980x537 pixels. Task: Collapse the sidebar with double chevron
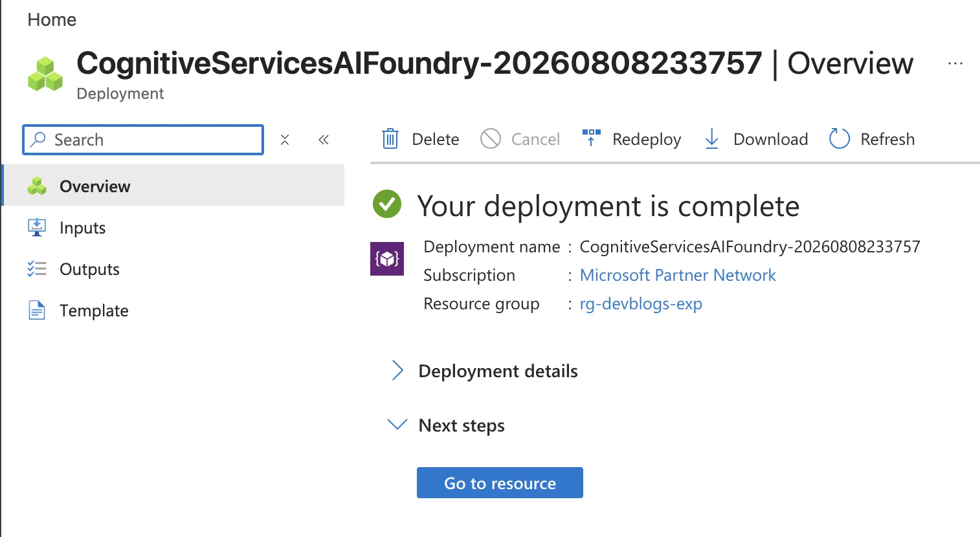tap(324, 140)
